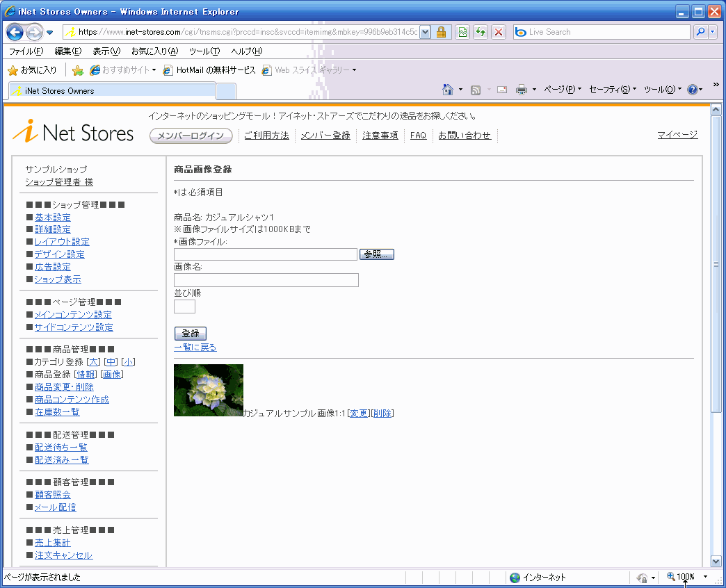The image size is (726, 588).
Task: Expand the ページ(P) command bar menu
Action: (x=562, y=90)
